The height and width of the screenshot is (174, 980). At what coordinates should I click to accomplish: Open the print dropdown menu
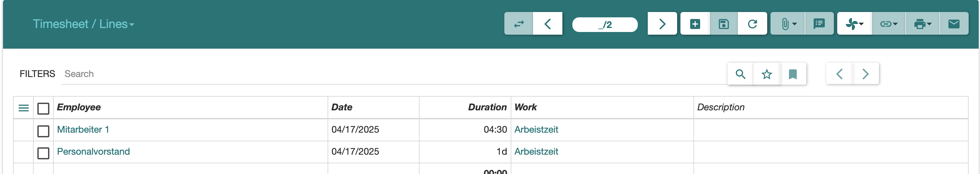[x=923, y=24]
